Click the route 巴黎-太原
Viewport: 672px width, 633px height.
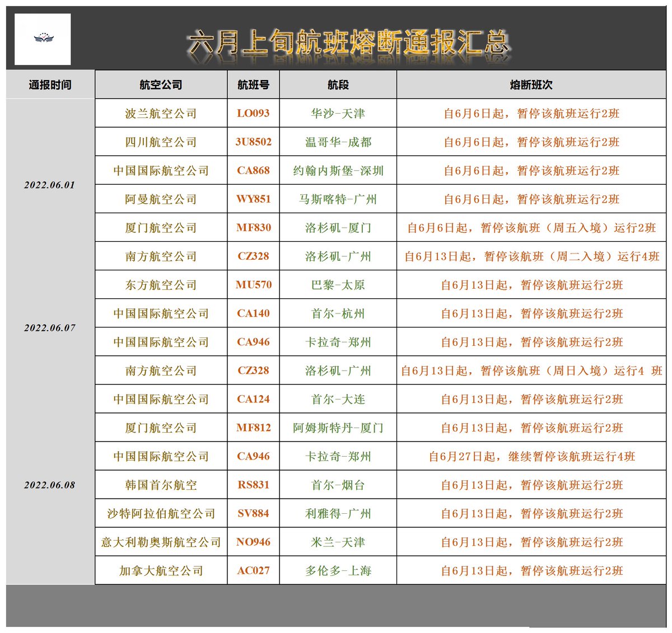click(338, 285)
